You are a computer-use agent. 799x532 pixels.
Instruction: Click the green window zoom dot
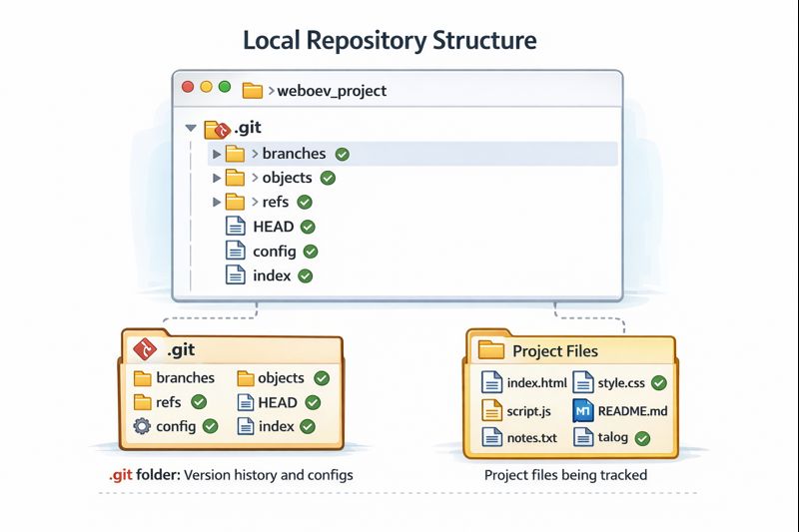point(225,87)
